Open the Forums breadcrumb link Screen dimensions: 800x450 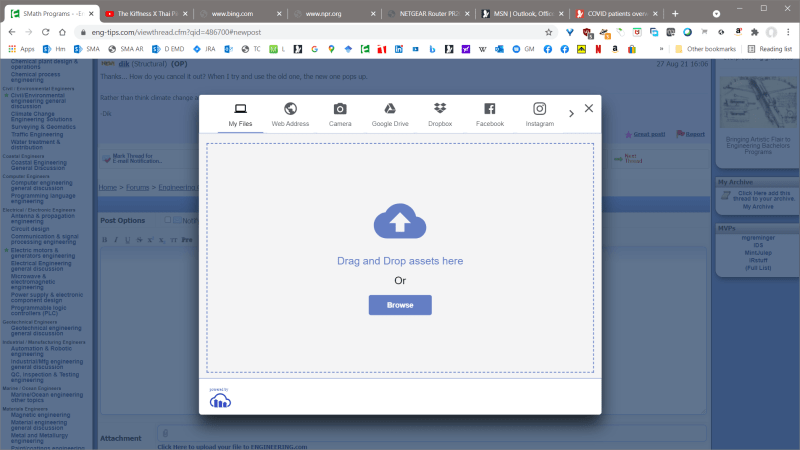tap(138, 187)
